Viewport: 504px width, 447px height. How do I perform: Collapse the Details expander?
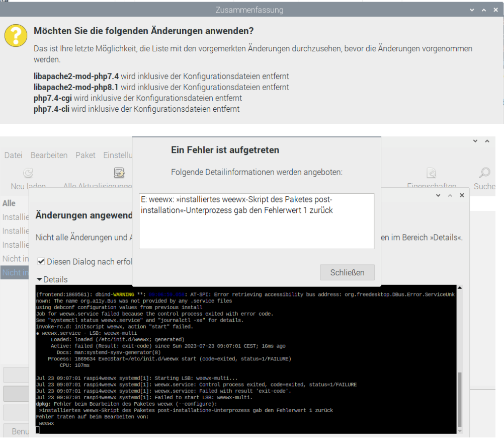39,279
